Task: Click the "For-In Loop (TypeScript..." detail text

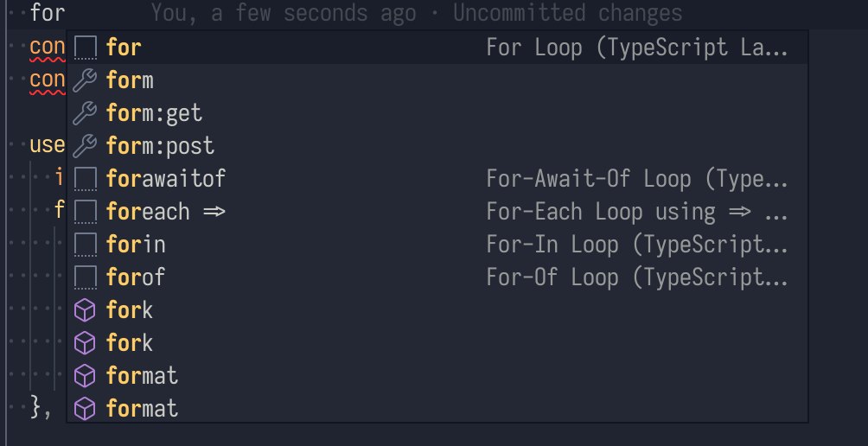Action: pyautogui.click(x=636, y=245)
